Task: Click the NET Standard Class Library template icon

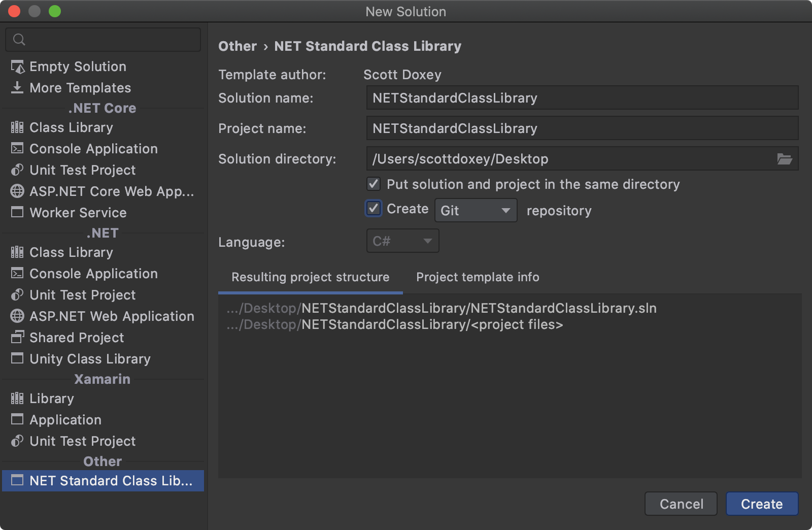Action: pos(17,480)
